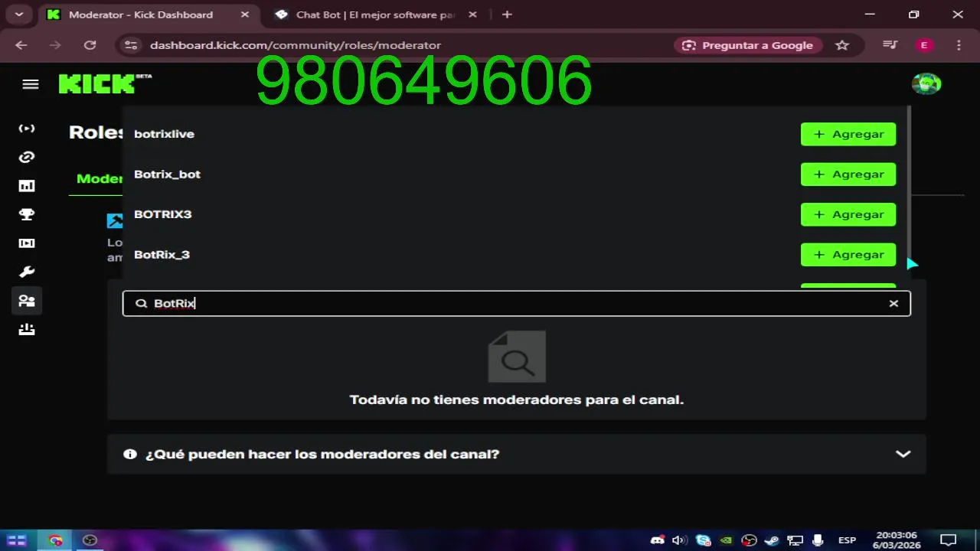Open site information icon in address bar
The width and height of the screenshot is (980, 551).
coord(131,45)
